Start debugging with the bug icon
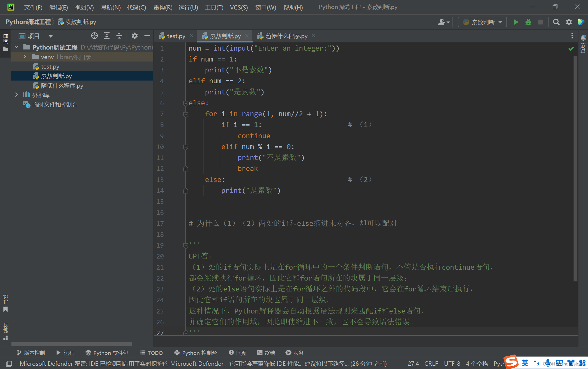The width and height of the screenshot is (588, 369). (x=528, y=22)
